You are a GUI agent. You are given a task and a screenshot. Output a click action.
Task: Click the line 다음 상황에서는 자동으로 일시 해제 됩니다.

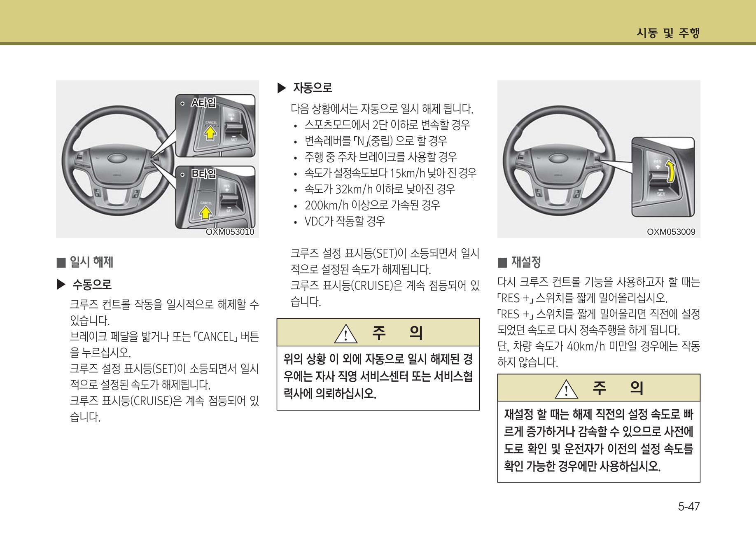pyautogui.click(x=382, y=109)
